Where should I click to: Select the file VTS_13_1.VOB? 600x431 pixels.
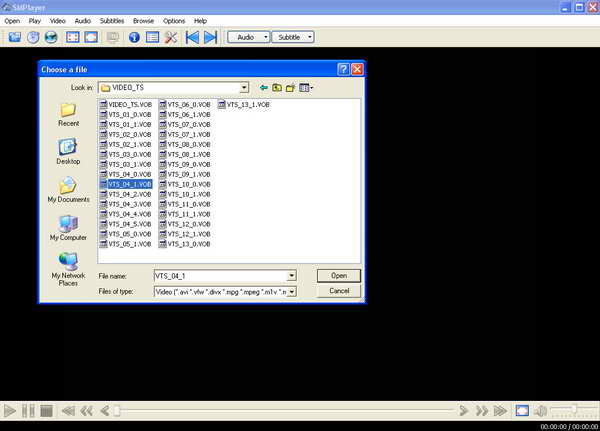pos(244,104)
